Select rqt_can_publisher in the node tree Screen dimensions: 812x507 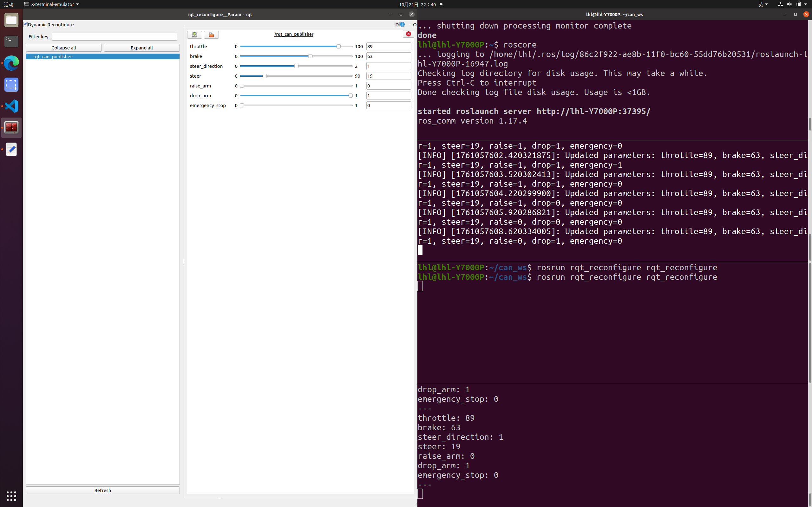[53, 57]
